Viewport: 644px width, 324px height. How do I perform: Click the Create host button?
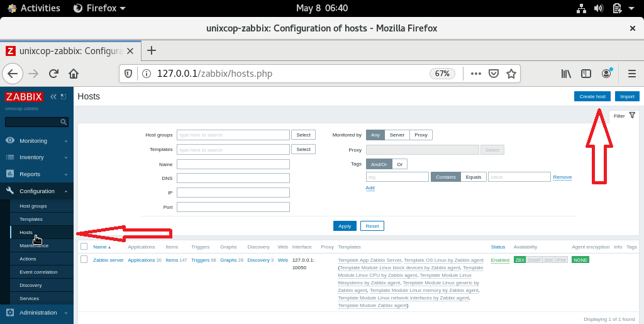point(592,96)
